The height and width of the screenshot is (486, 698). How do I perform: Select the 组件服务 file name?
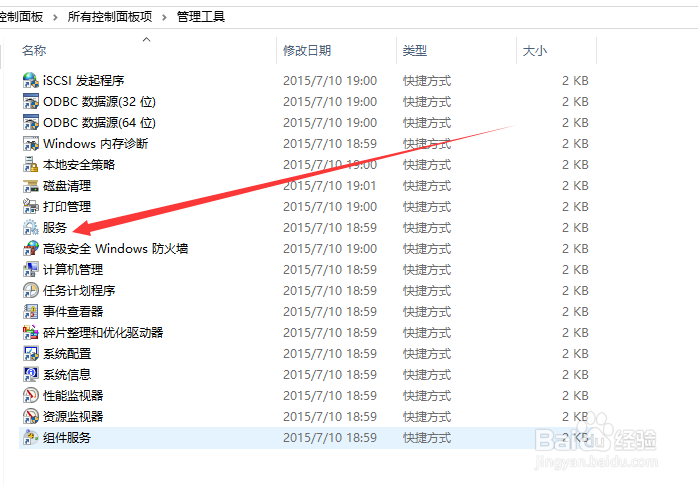67,438
